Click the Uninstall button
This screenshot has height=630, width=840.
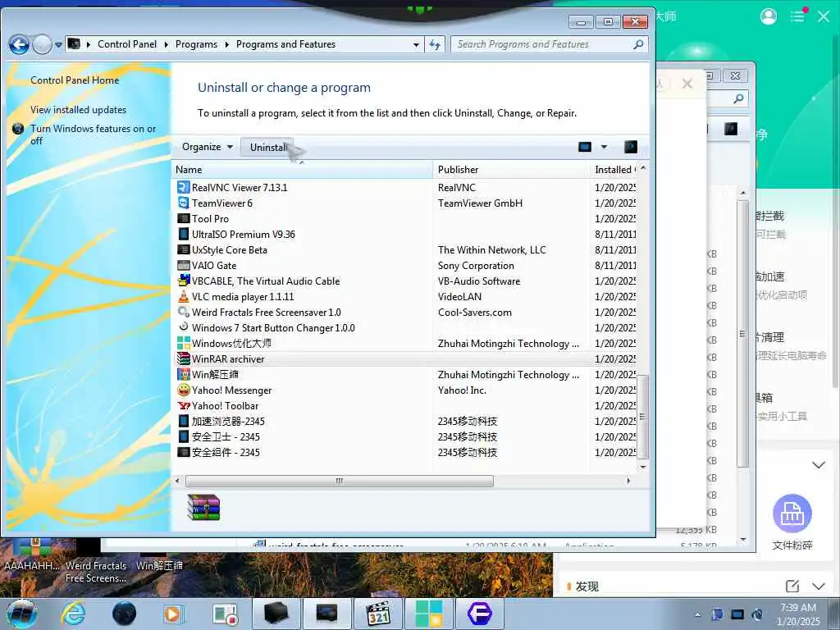(268, 148)
